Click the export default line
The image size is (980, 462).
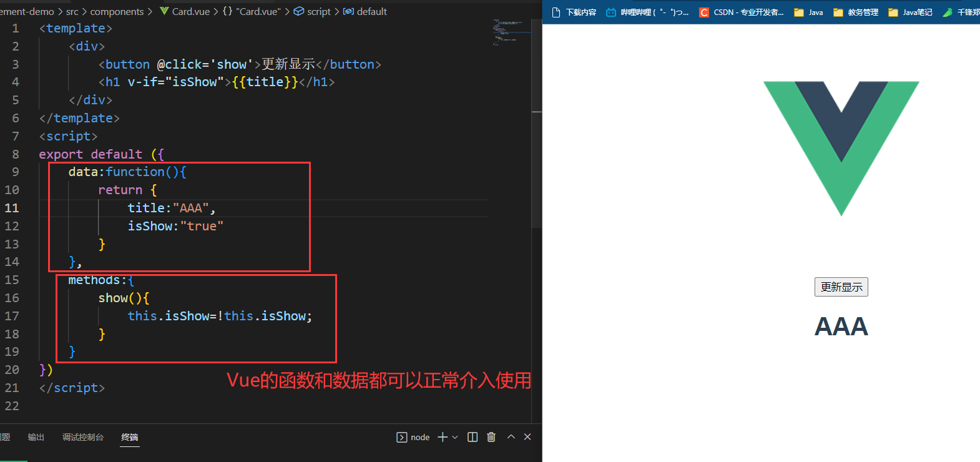pos(101,154)
